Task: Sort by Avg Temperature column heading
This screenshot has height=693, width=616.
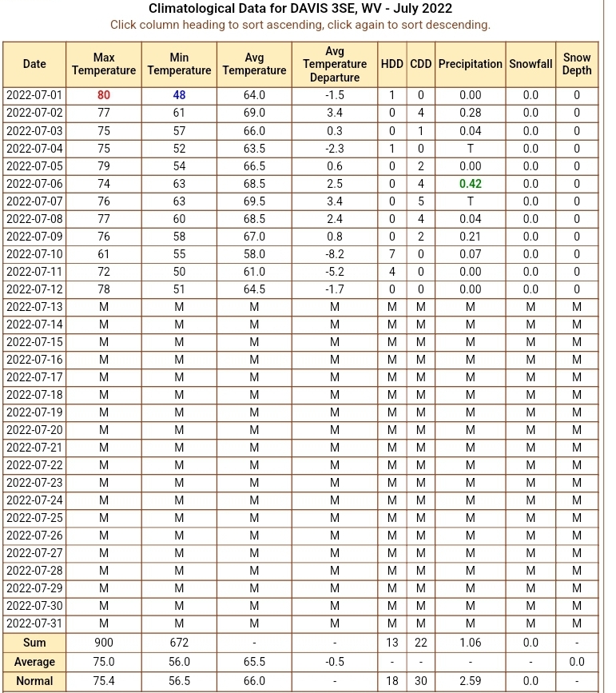Action: click(254, 64)
